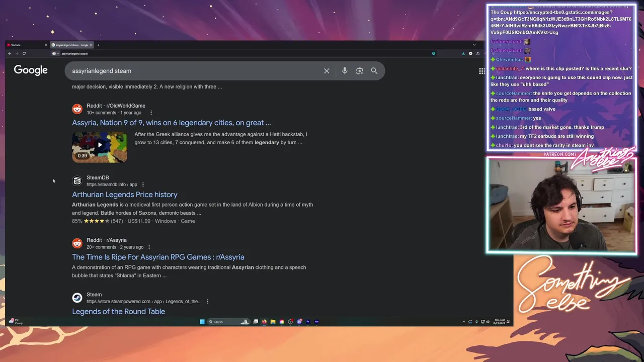Image resolution: width=644 pixels, height=362 pixels.
Task: Submit search with the magnifier icon
Action: pos(374,71)
